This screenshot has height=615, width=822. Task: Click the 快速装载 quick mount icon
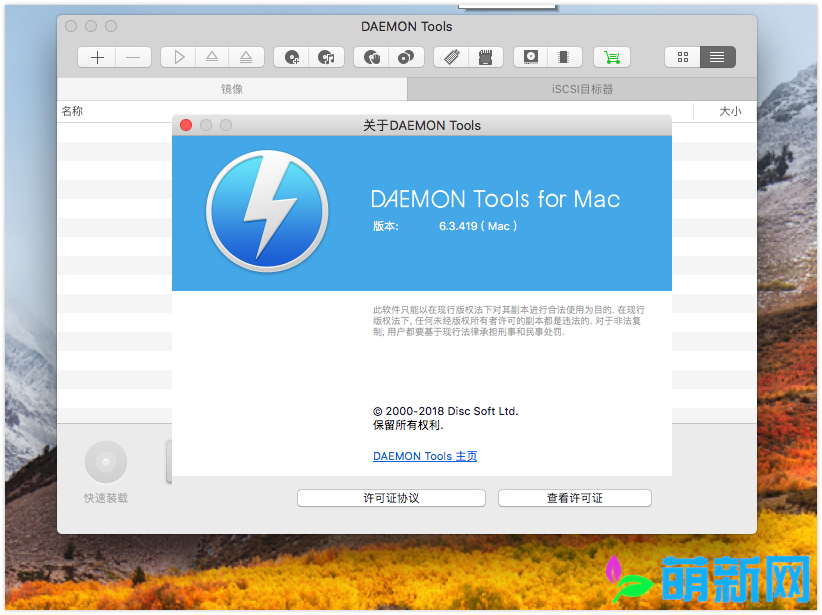(105, 461)
